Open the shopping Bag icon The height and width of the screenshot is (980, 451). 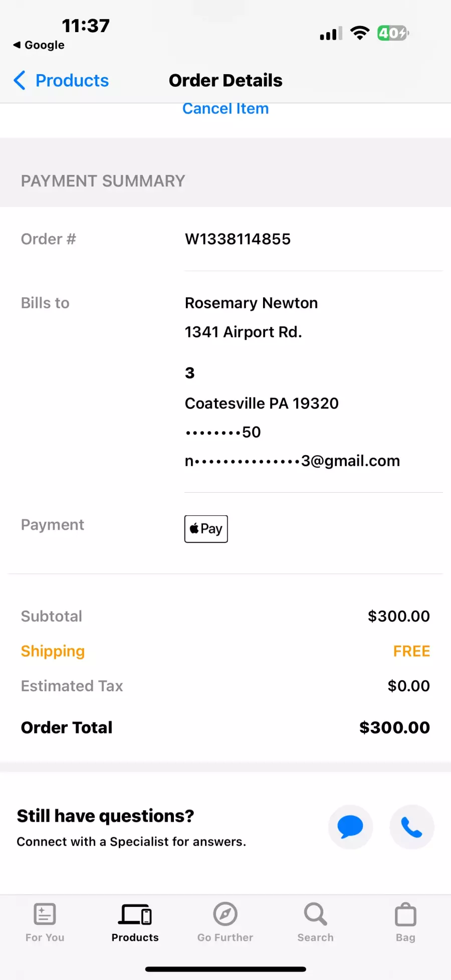(x=405, y=914)
